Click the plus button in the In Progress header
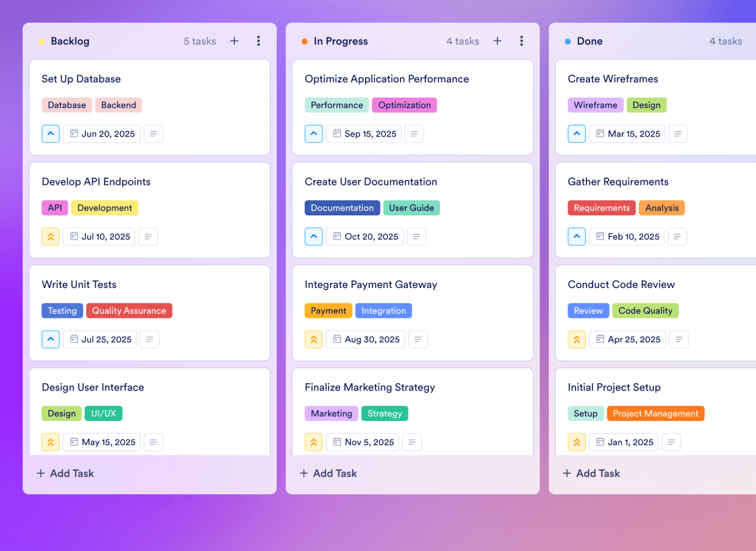The height and width of the screenshot is (551, 756). [497, 41]
